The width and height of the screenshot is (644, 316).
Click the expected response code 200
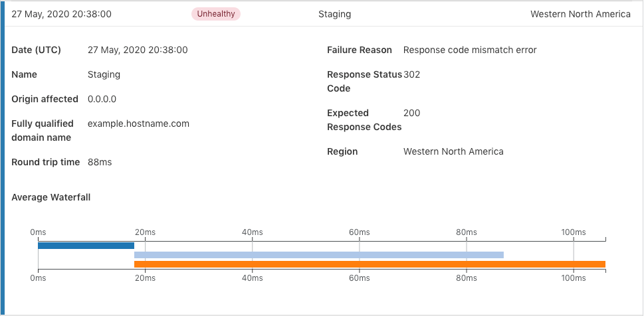tap(412, 113)
